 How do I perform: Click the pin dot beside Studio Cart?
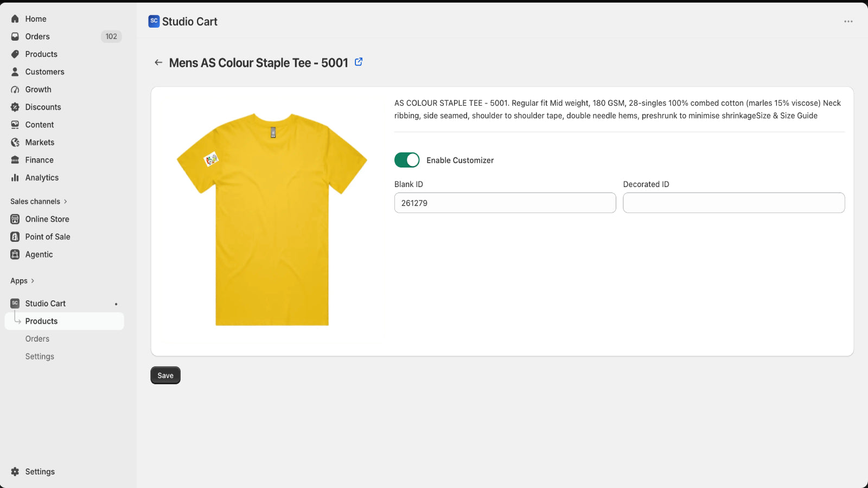click(x=116, y=304)
